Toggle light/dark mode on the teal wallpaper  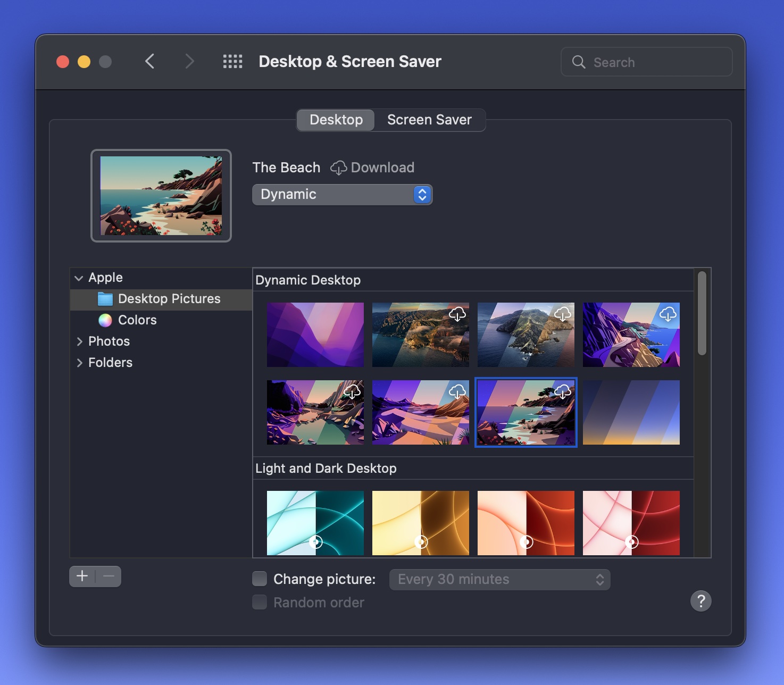pyautogui.click(x=315, y=542)
